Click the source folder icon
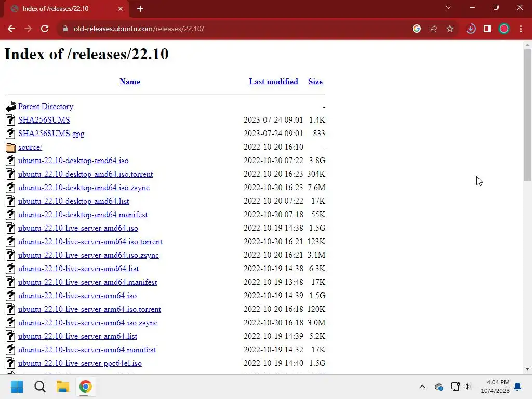 tap(11, 147)
